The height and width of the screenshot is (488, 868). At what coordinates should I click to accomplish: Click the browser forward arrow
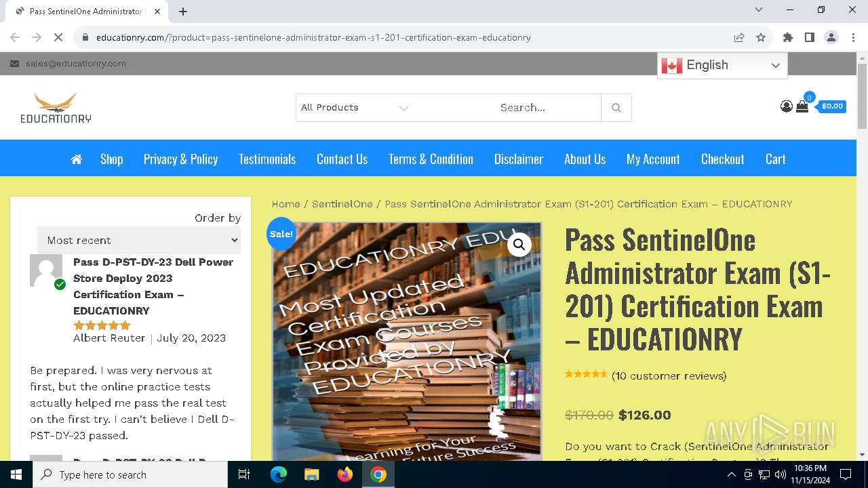(37, 37)
